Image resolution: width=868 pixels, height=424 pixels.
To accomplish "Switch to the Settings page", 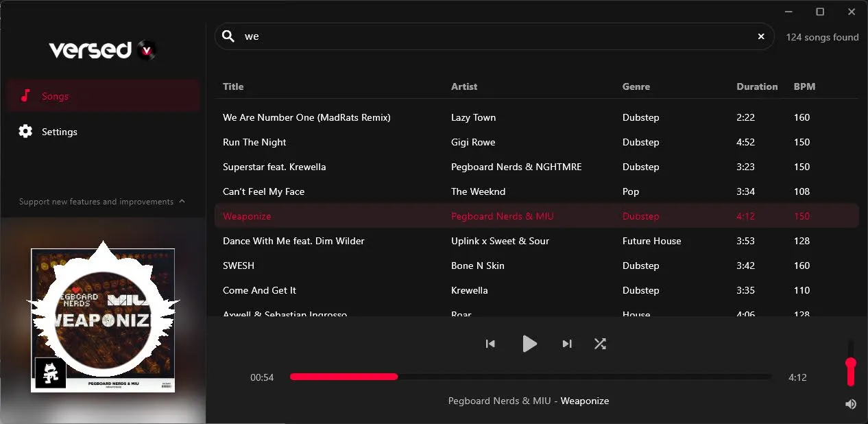I will pos(59,132).
